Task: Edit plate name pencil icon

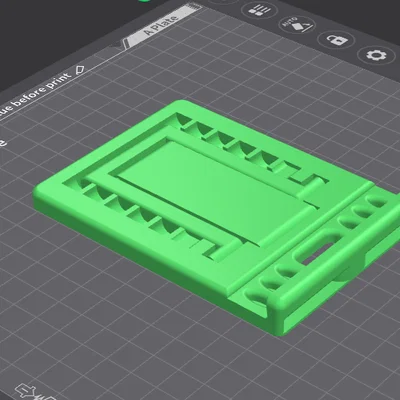Action: tap(80, 70)
